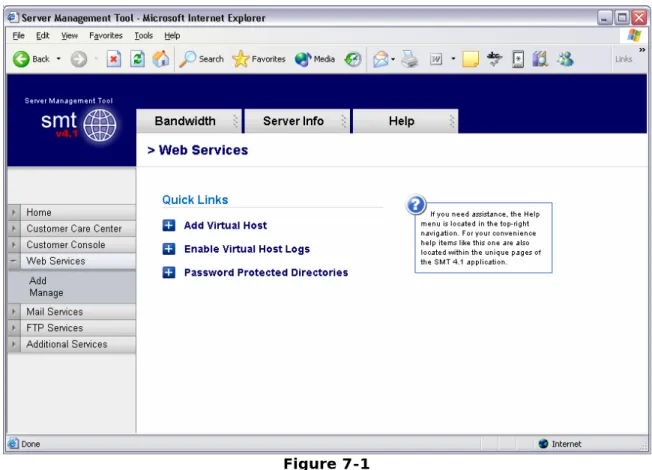Expand the Customer Console arrow
The height and width of the screenshot is (470, 652).
click(x=14, y=245)
